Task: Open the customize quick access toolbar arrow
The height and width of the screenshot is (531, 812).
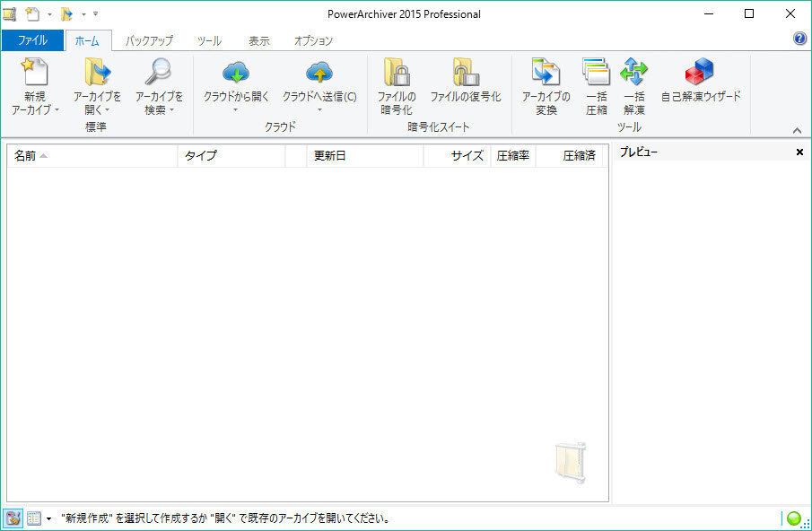Action: [95, 14]
